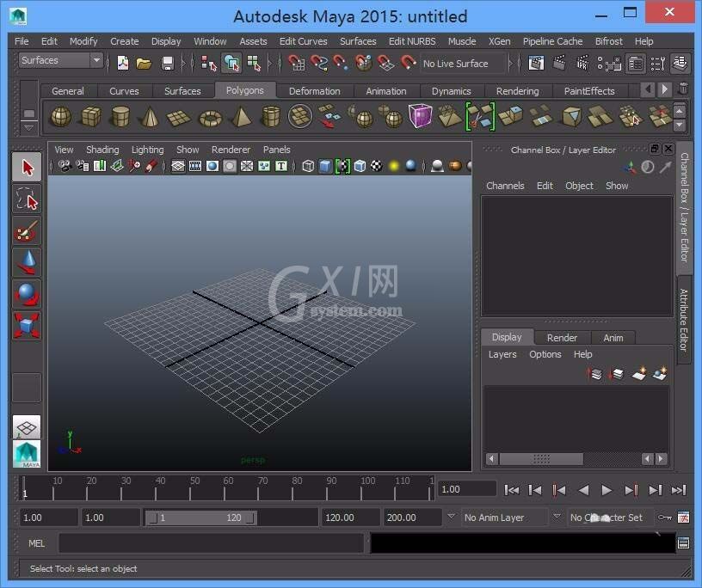Click the Open Scene folder icon
The image size is (702, 588).
pyautogui.click(x=144, y=63)
